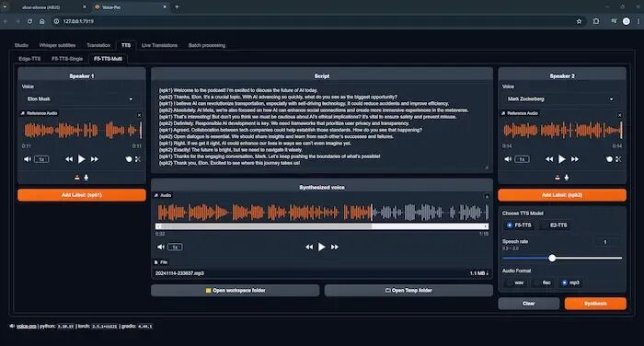Viewport: 644px width, 346px height.
Task: Open the Translation tab
Action: pyautogui.click(x=98, y=45)
